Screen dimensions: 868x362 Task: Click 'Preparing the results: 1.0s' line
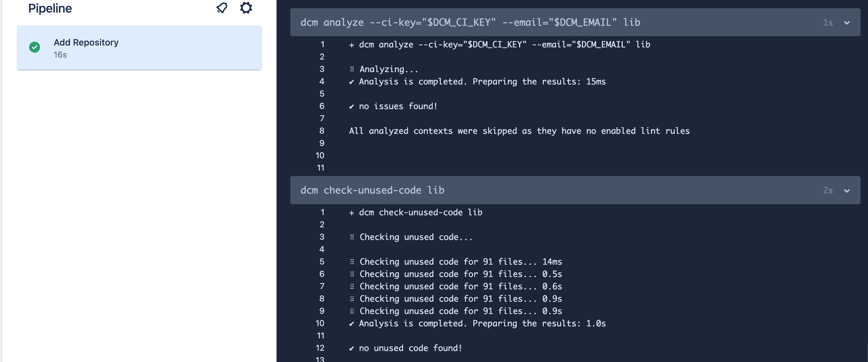tap(477, 324)
